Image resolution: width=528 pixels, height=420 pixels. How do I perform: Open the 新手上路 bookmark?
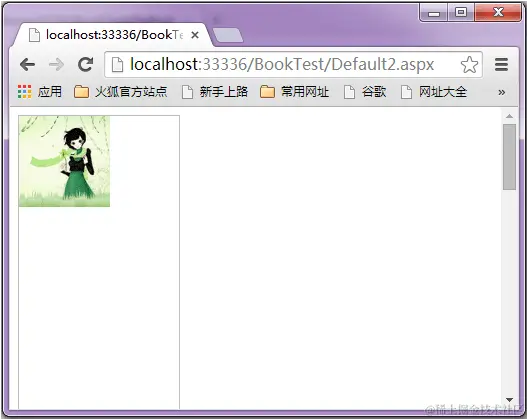tap(215, 92)
